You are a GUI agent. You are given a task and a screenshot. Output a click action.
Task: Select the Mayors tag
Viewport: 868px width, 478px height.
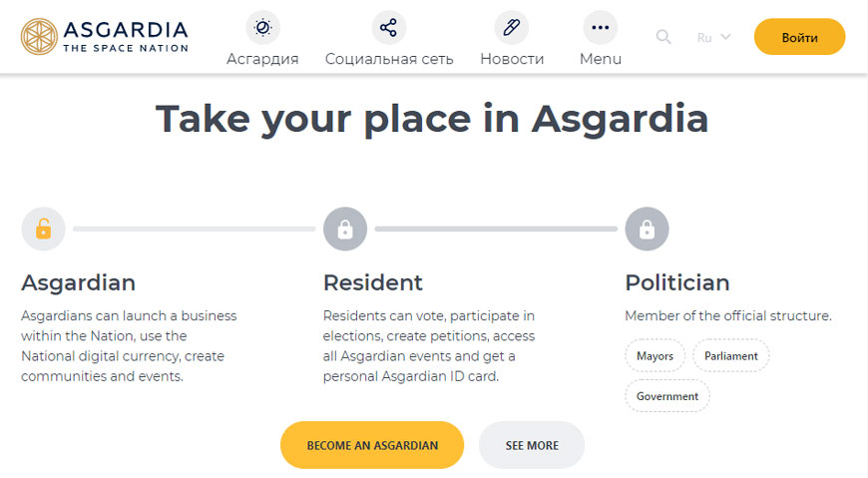654,355
